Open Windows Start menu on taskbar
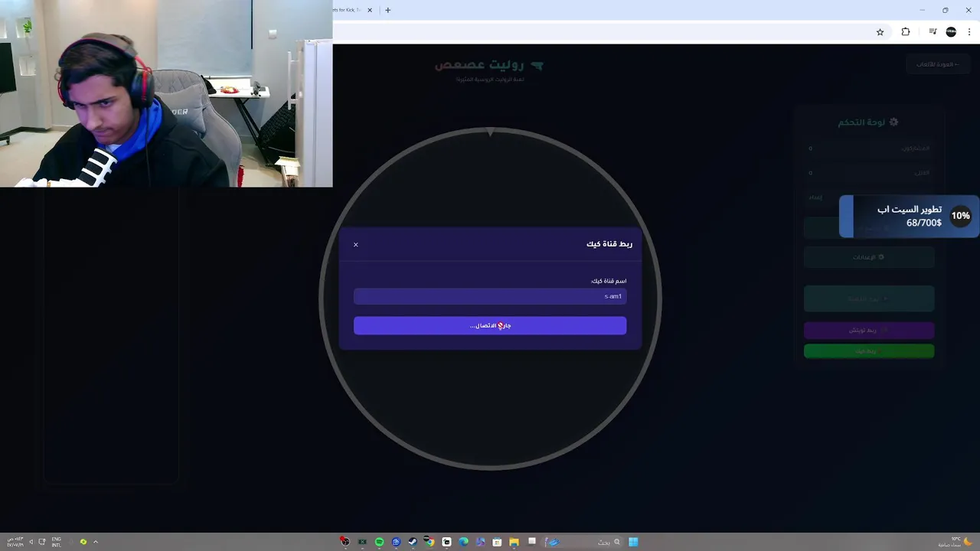Image resolution: width=980 pixels, height=551 pixels. click(633, 542)
